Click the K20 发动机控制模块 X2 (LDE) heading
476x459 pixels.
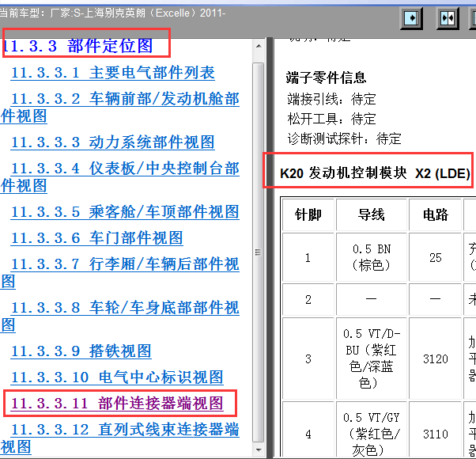click(x=376, y=173)
